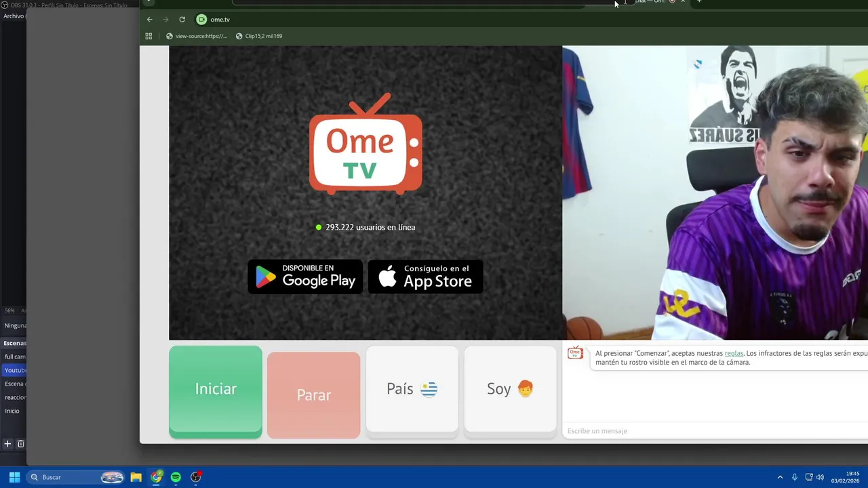Delete the selected OBS scene (trash icon)

pyautogui.click(x=21, y=444)
